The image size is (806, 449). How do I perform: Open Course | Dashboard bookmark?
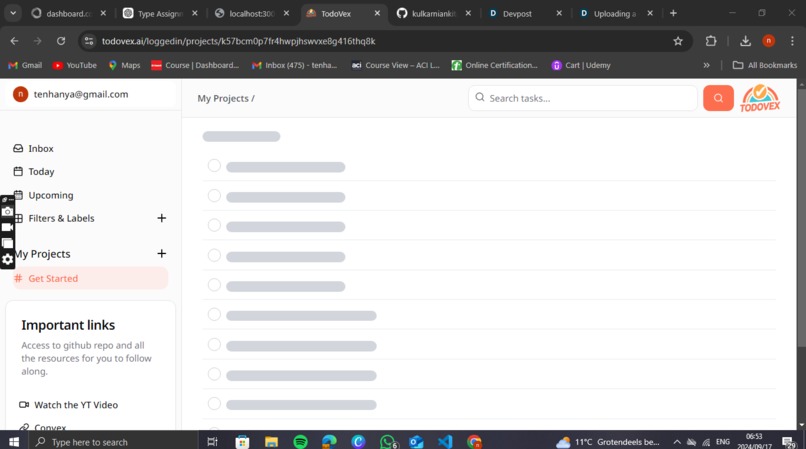pyautogui.click(x=195, y=65)
